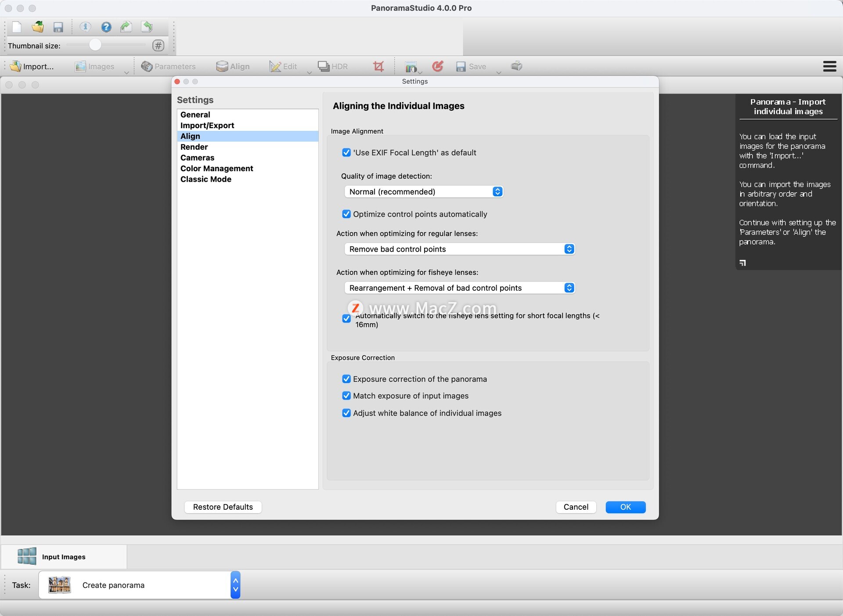Click Restore Defaults button
The width and height of the screenshot is (843, 616).
(x=223, y=507)
